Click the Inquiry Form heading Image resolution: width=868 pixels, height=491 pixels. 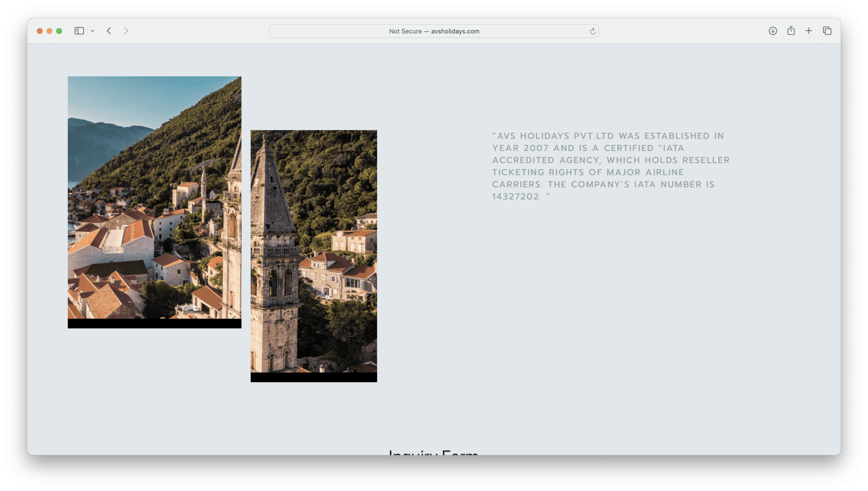click(434, 452)
